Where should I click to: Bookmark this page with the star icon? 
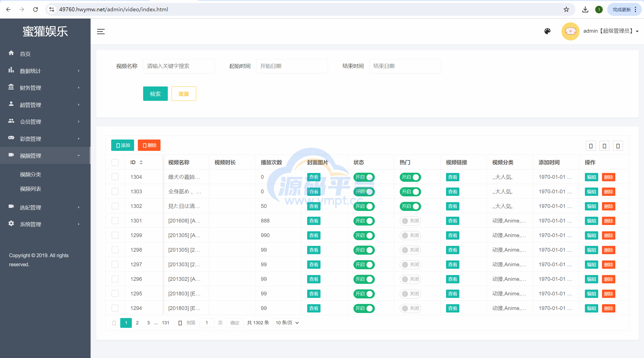pyautogui.click(x=566, y=10)
